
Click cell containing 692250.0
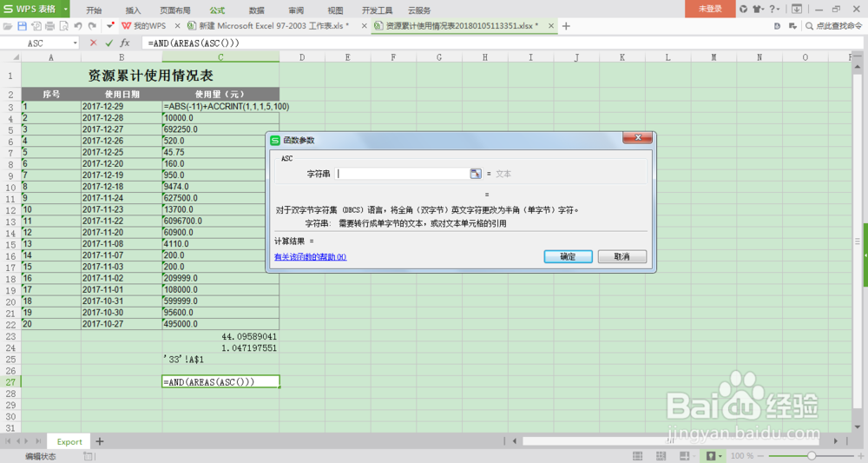click(220, 129)
